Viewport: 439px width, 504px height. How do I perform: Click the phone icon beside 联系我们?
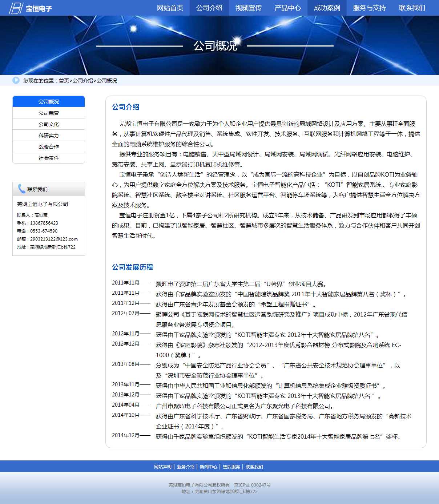(x=21, y=189)
